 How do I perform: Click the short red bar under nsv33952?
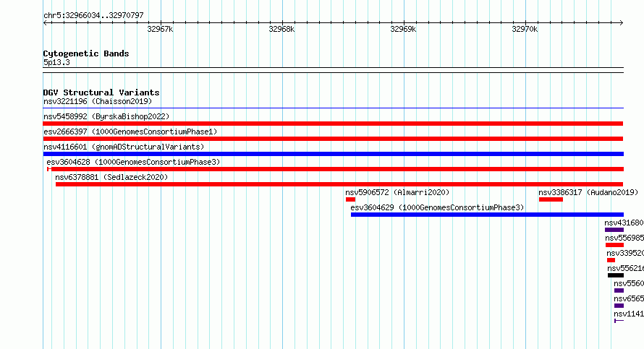click(x=611, y=260)
